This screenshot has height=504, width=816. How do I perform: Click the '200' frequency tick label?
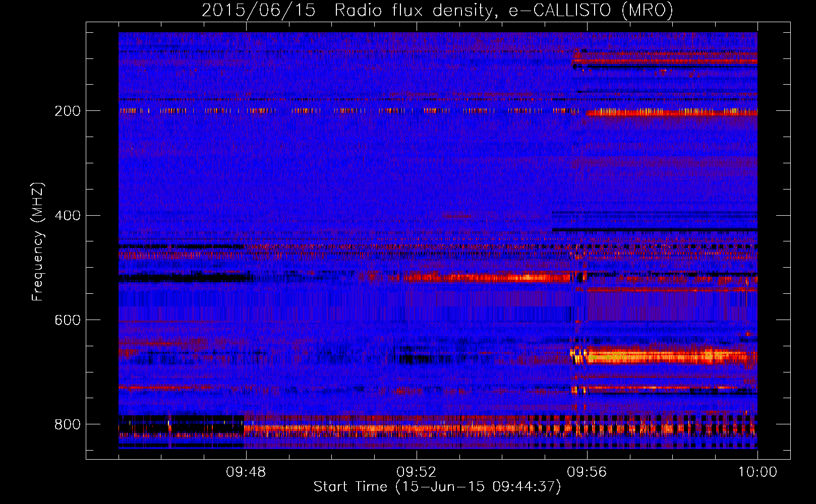coord(67,111)
